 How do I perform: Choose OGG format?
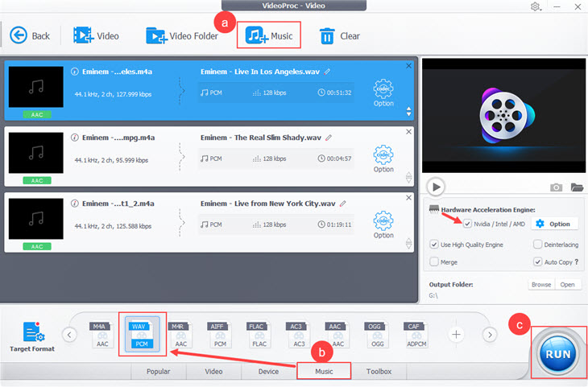tap(376, 334)
